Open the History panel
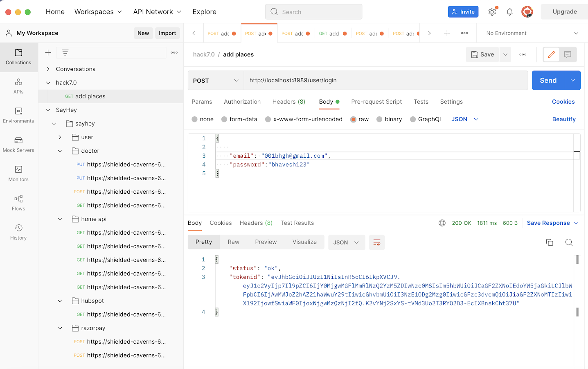The width and height of the screenshot is (588, 369). click(18, 231)
